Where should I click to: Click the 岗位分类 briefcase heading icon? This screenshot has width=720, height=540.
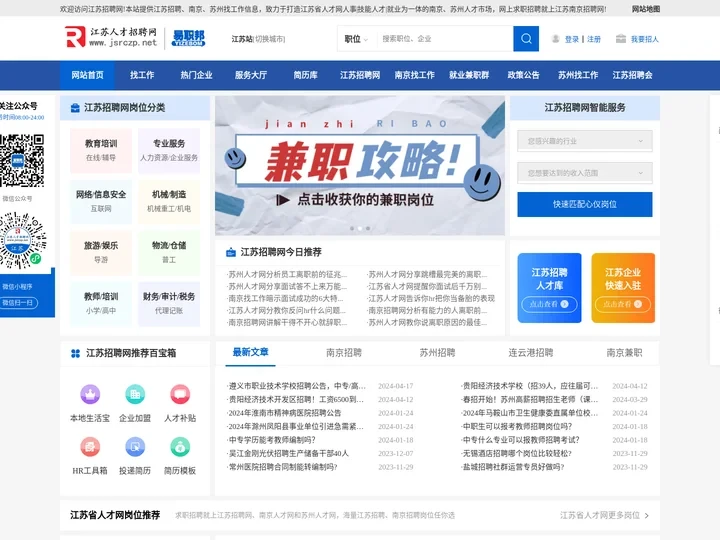click(75, 108)
